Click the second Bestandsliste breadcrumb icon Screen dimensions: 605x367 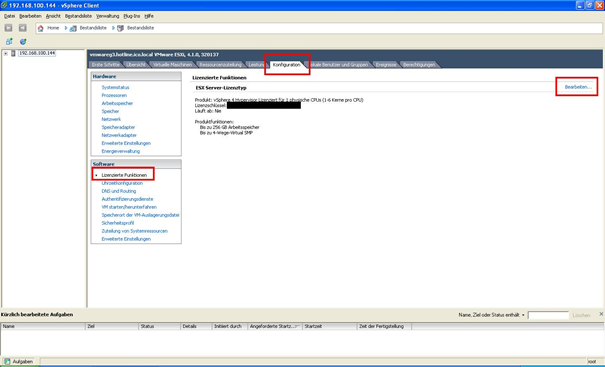[x=120, y=28]
